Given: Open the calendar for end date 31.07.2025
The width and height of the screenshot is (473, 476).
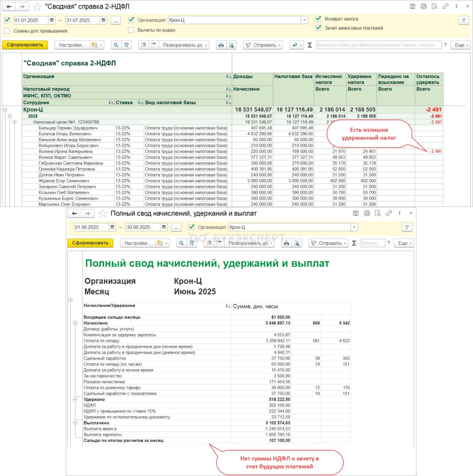Looking at the screenshot, I should [104, 20].
